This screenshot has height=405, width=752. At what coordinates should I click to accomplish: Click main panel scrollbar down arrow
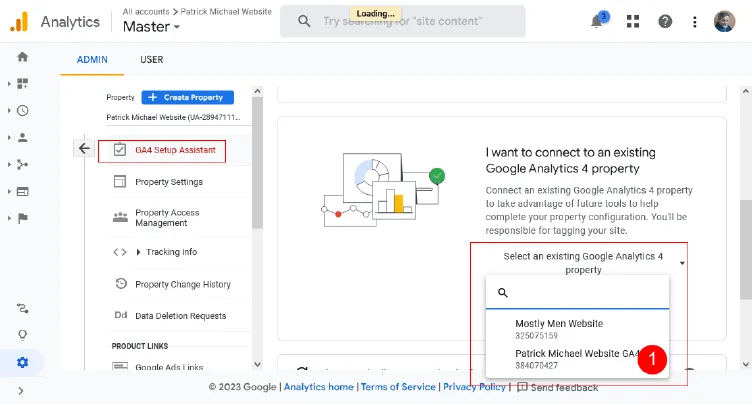coord(746,364)
